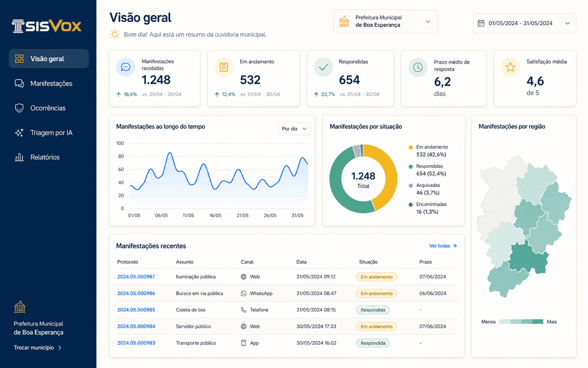Click the Buraco em via pública subject

coord(200,293)
